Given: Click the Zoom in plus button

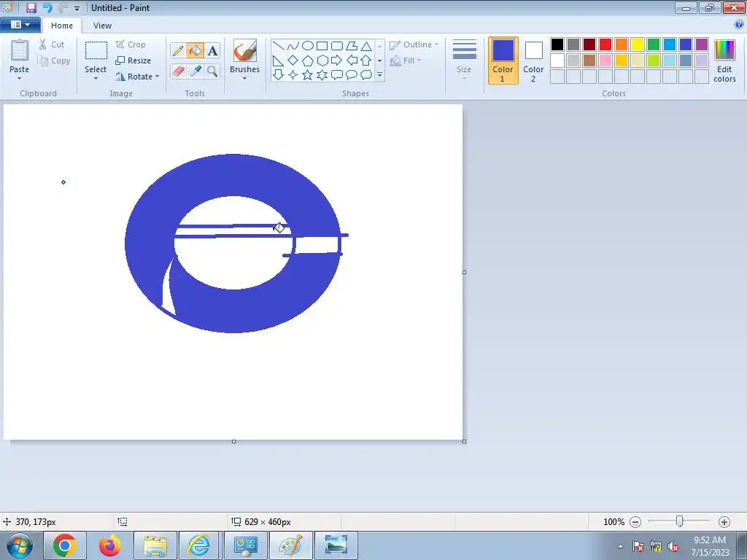Looking at the screenshot, I should pos(724,522).
